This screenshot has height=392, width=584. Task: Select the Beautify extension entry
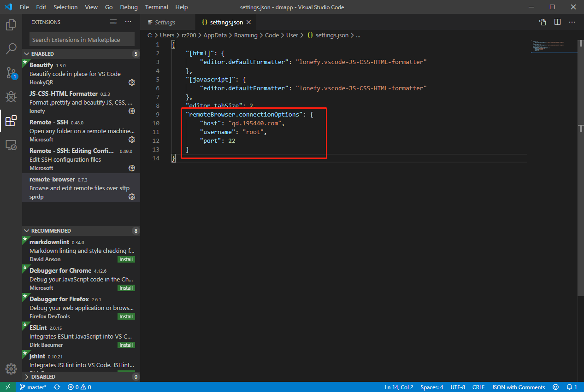[x=81, y=73]
